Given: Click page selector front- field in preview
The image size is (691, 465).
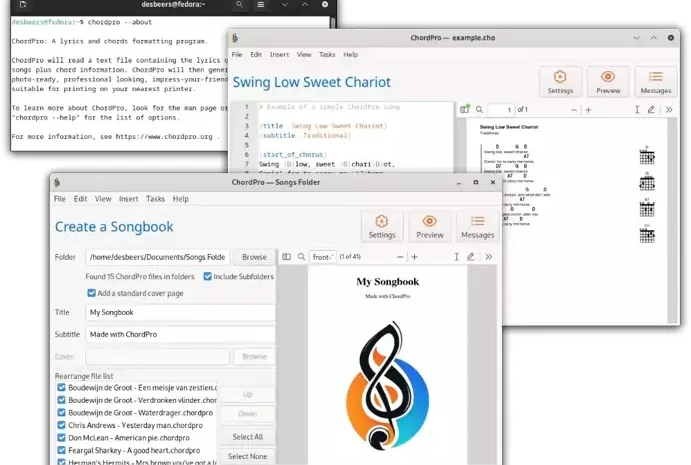Looking at the screenshot, I should point(323,257).
